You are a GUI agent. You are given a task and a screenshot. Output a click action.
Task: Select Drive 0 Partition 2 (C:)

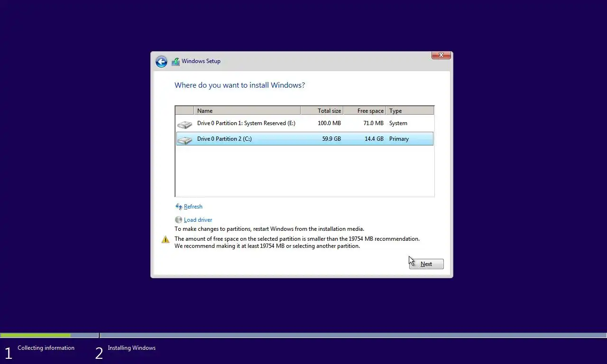(304, 139)
